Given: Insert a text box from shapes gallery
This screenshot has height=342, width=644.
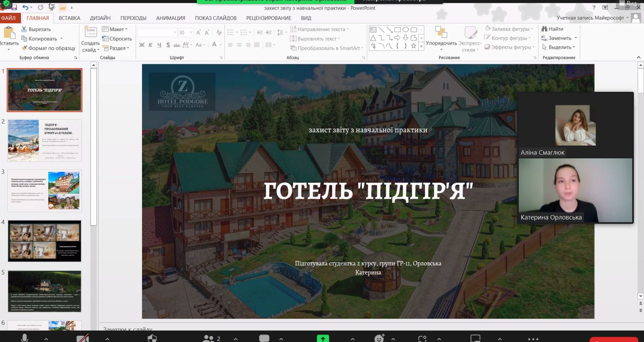Looking at the screenshot, I should click(x=373, y=29).
